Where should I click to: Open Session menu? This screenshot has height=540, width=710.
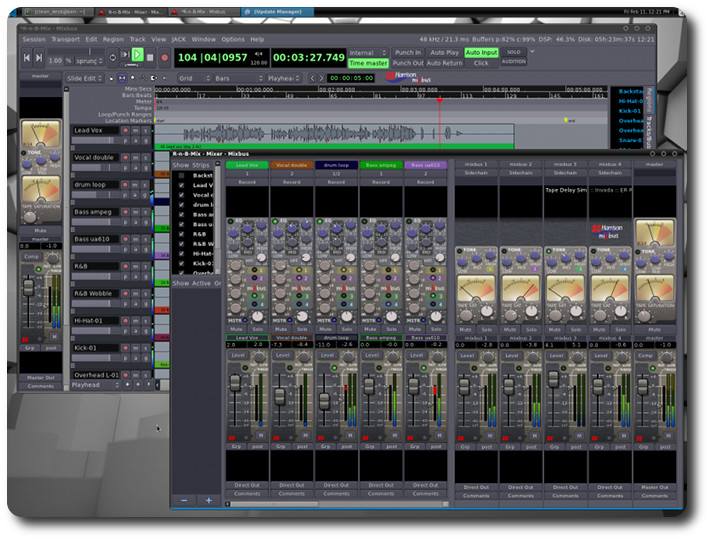click(34, 39)
